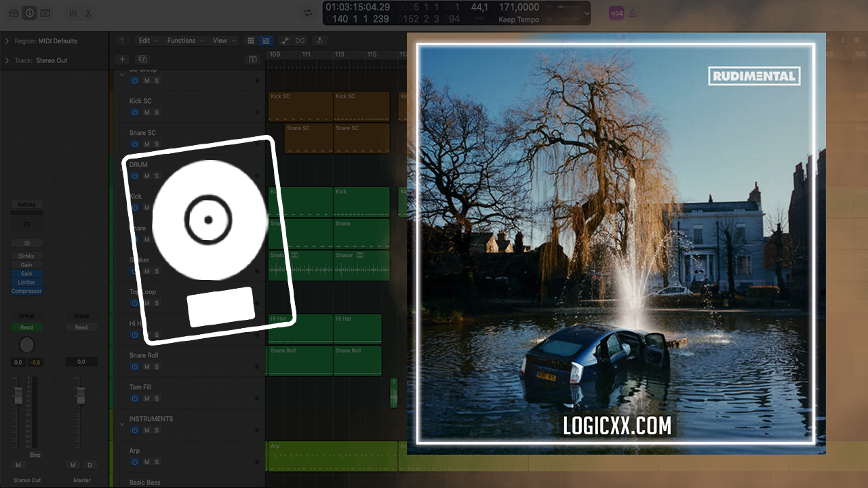Click the Stereo Out volume fader
The image size is (868, 488).
tap(19, 395)
